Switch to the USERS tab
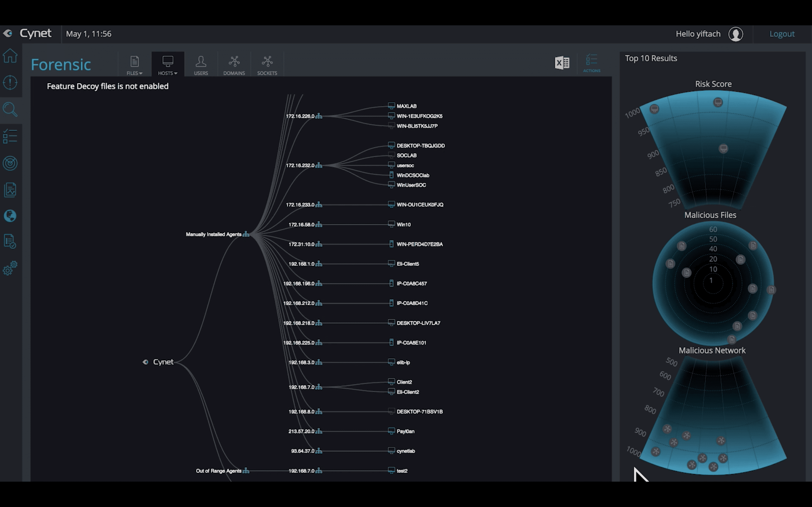812x507 pixels. pos(201,64)
